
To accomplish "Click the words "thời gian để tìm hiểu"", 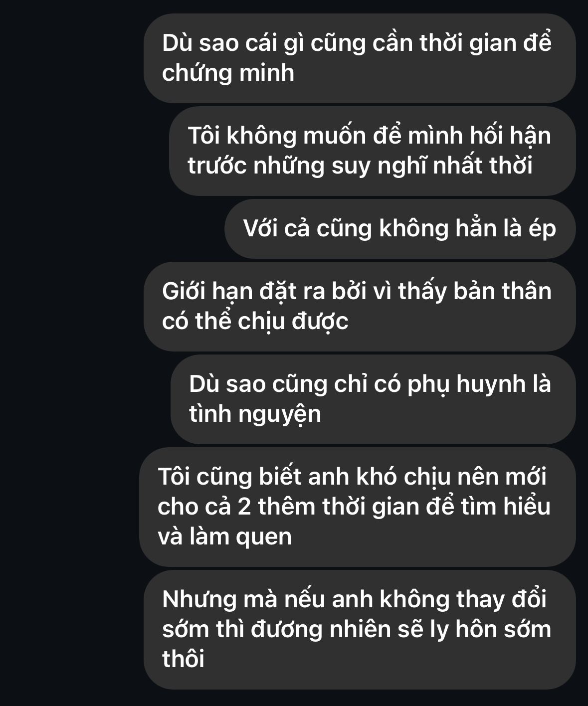I will [436, 507].
